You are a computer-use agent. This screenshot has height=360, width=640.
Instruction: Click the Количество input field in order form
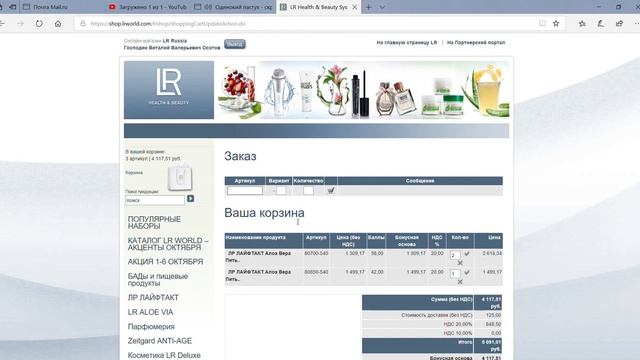pyautogui.click(x=309, y=191)
